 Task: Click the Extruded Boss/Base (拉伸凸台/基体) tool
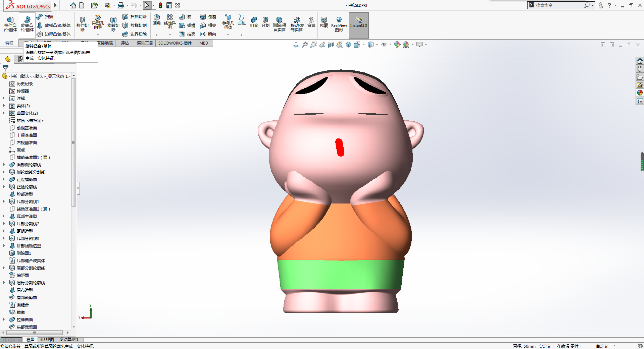(x=10, y=24)
